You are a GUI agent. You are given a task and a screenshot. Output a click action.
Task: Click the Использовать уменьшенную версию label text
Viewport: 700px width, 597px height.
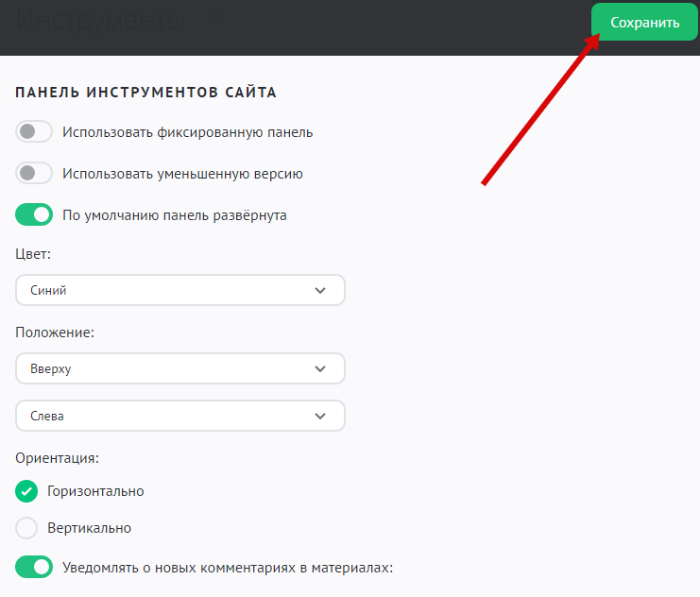pyautogui.click(x=182, y=174)
